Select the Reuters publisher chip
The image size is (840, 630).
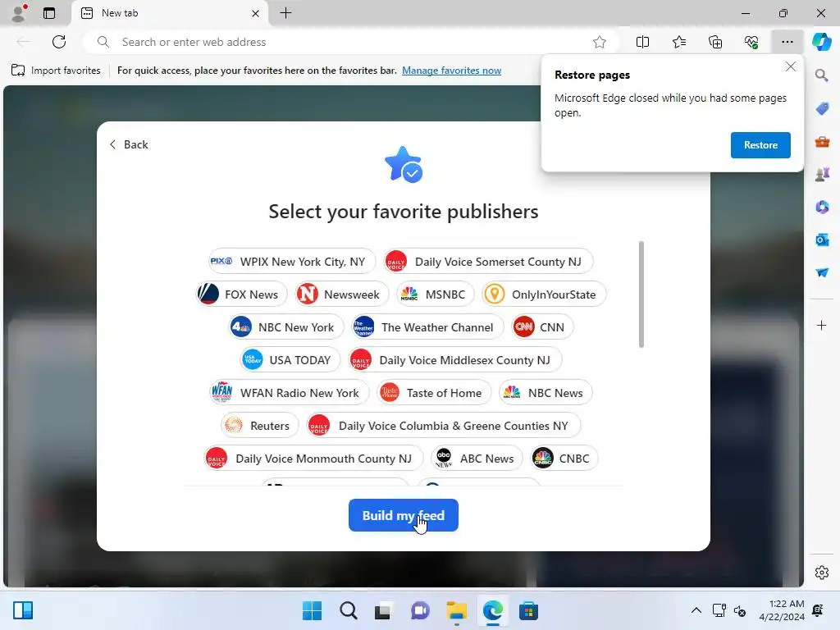click(x=259, y=426)
